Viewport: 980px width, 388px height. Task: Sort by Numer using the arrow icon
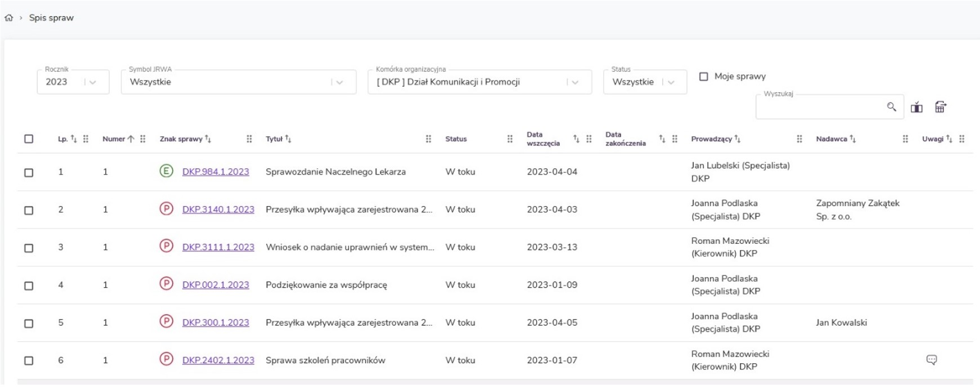(131, 139)
